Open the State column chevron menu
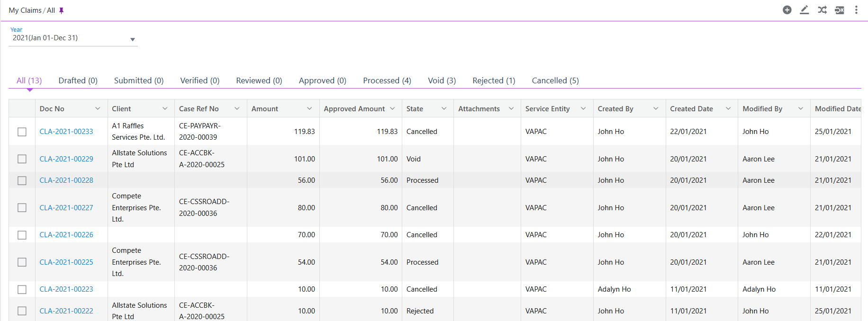The height and width of the screenshot is (321, 868). 444,109
